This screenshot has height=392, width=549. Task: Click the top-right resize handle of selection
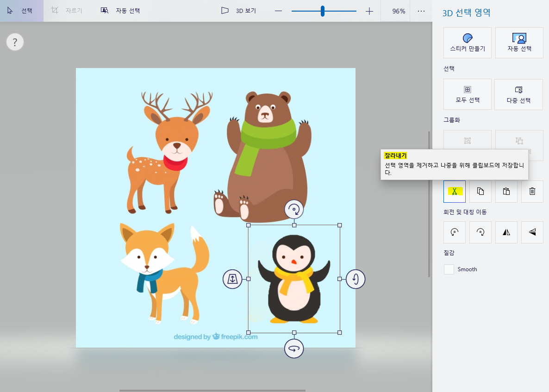[340, 225]
